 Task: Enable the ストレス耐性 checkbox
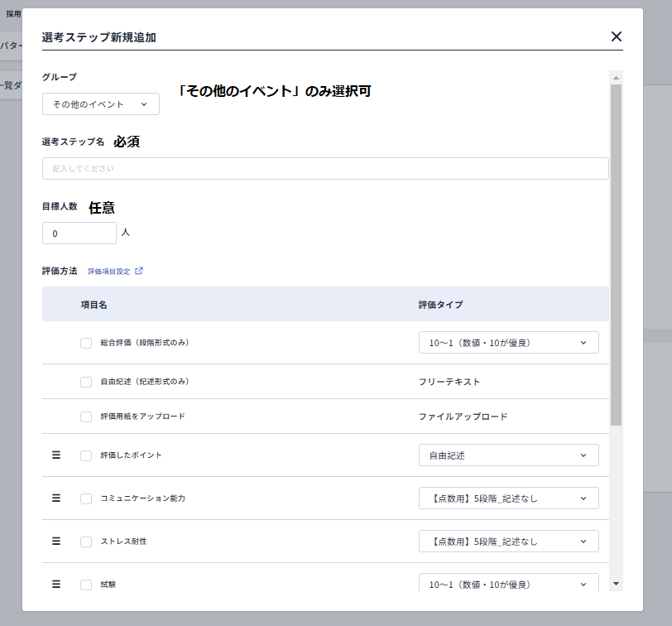(x=86, y=541)
